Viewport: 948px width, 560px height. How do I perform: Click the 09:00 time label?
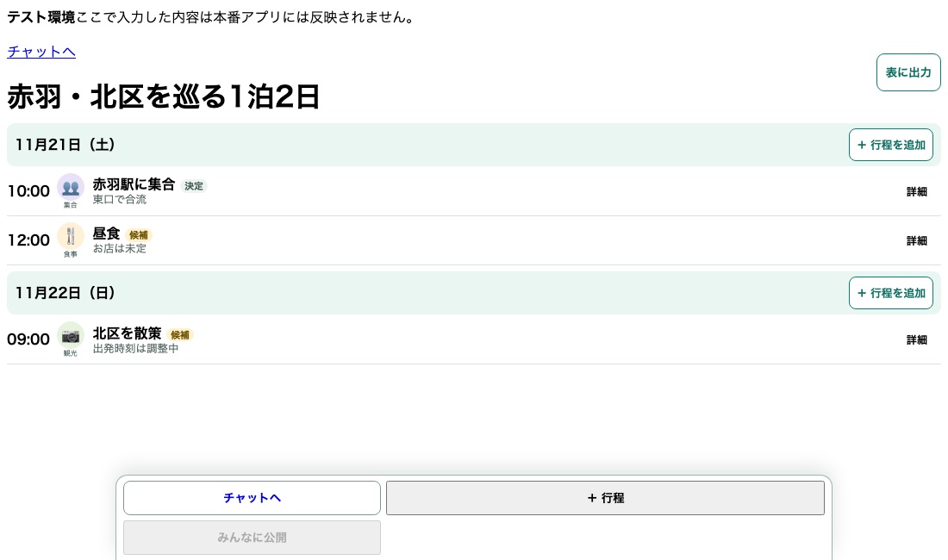tap(28, 339)
